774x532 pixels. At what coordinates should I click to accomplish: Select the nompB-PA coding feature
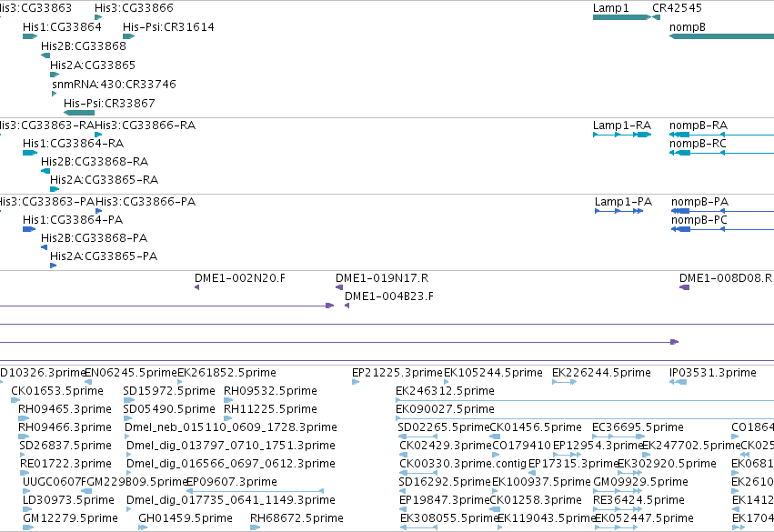[x=723, y=211]
